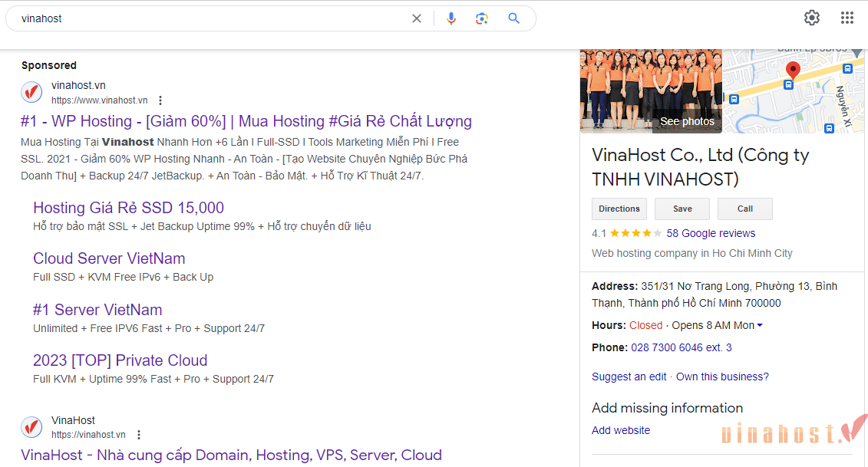Open the map thumbnail of VinaHost location
Image resolution: width=868 pixels, height=467 pixels.
pyautogui.click(x=794, y=91)
